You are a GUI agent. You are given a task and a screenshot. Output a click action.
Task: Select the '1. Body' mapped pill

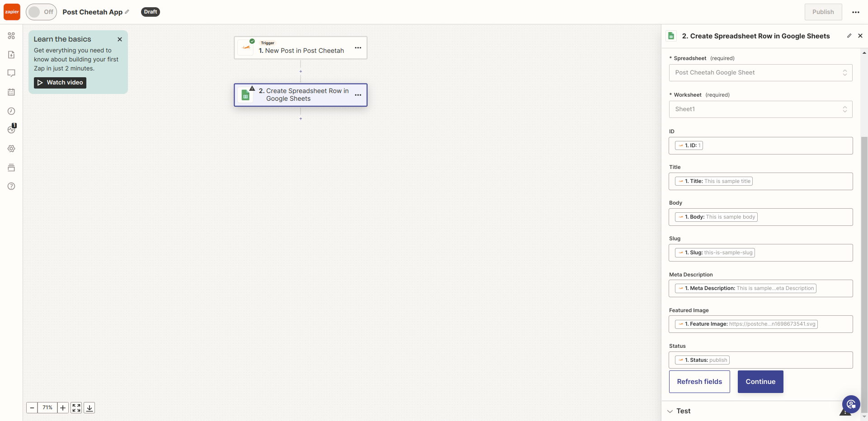click(x=716, y=217)
